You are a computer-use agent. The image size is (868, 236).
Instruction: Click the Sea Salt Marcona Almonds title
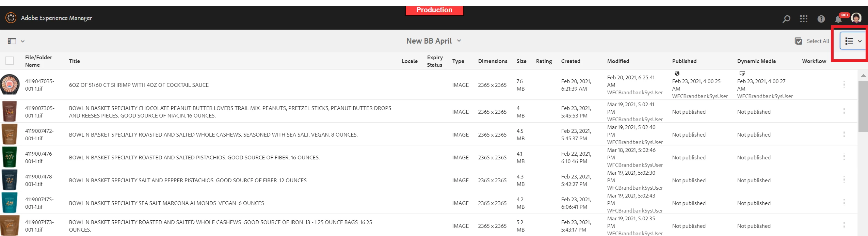167,203
